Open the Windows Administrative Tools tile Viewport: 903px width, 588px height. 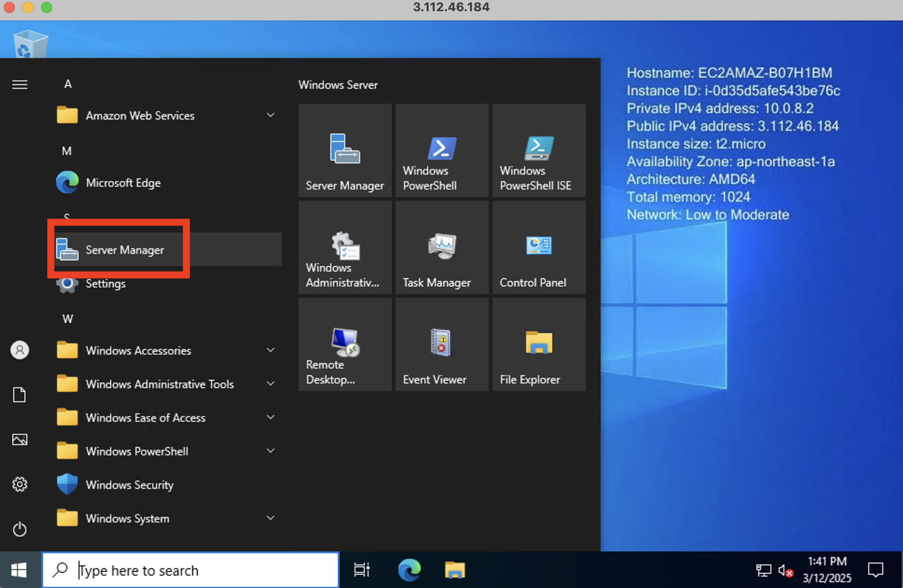click(x=345, y=247)
